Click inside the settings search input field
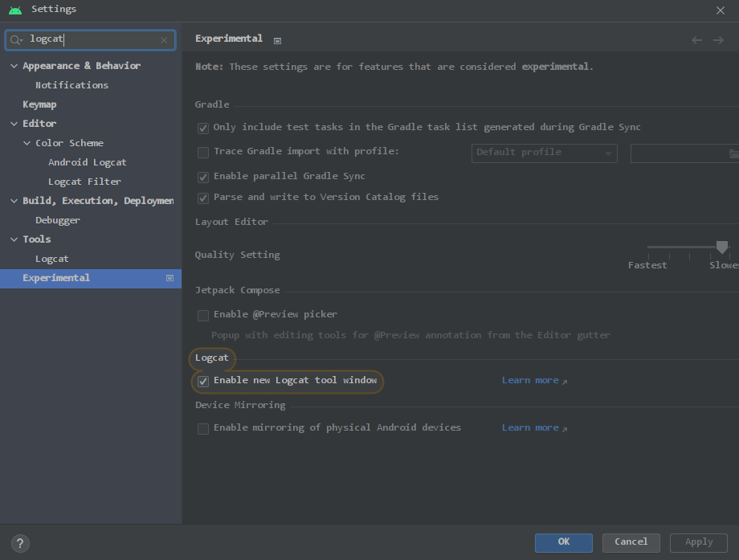The image size is (739, 560). (x=88, y=39)
